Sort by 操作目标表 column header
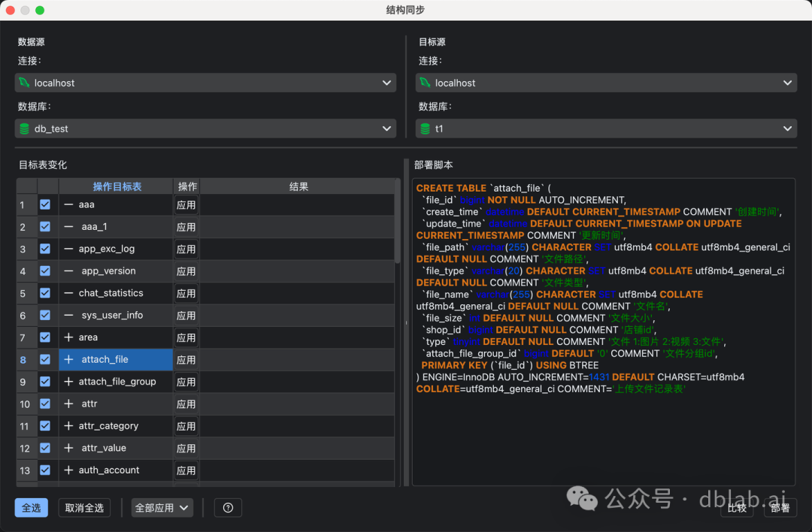 click(x=117, y=186)
